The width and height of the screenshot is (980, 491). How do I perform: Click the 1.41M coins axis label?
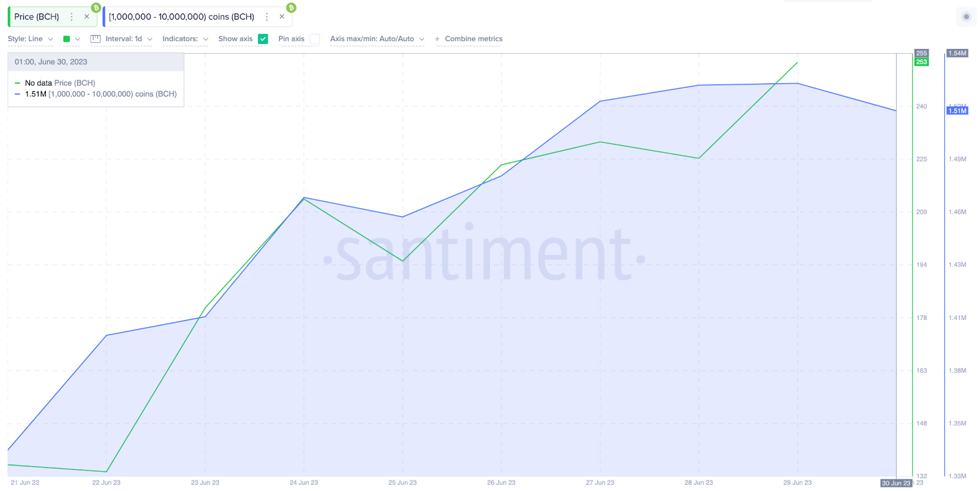[957, 318]
